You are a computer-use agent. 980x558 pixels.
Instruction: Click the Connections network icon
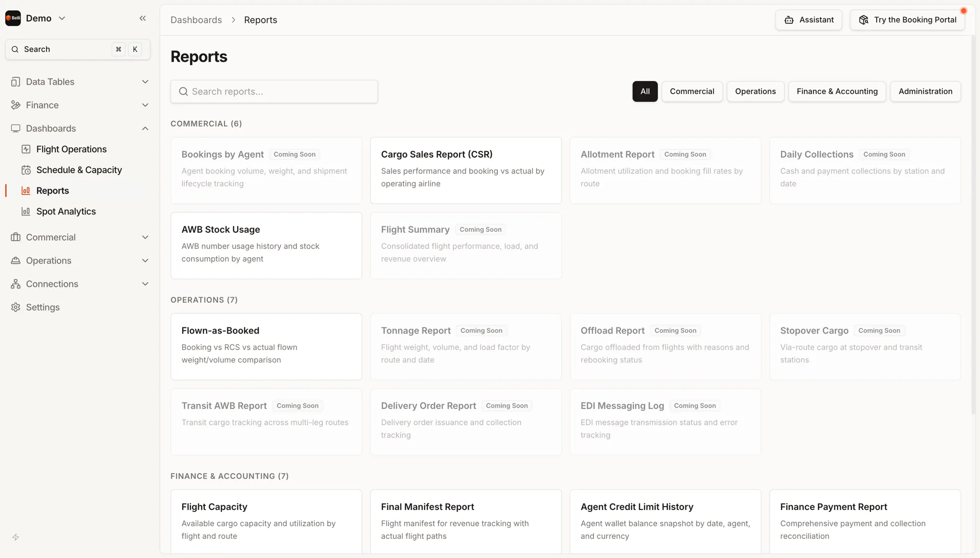pyautogui.click(x=16, y=284)
